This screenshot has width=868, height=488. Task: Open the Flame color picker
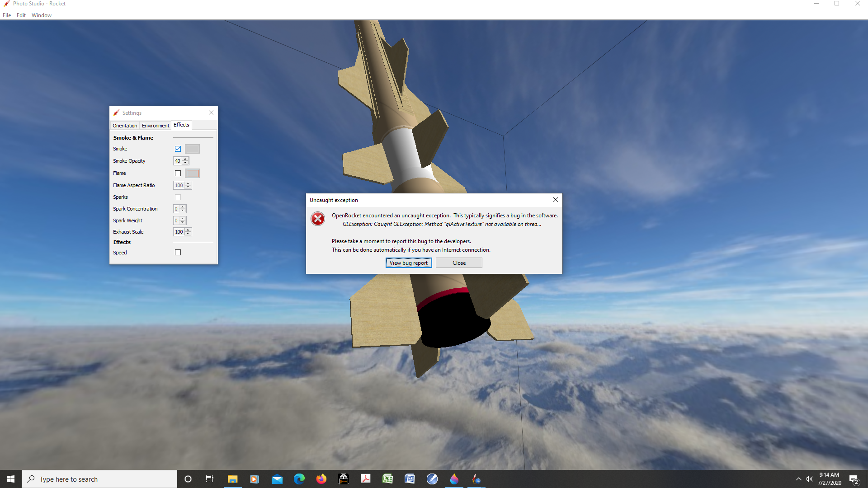193,173
